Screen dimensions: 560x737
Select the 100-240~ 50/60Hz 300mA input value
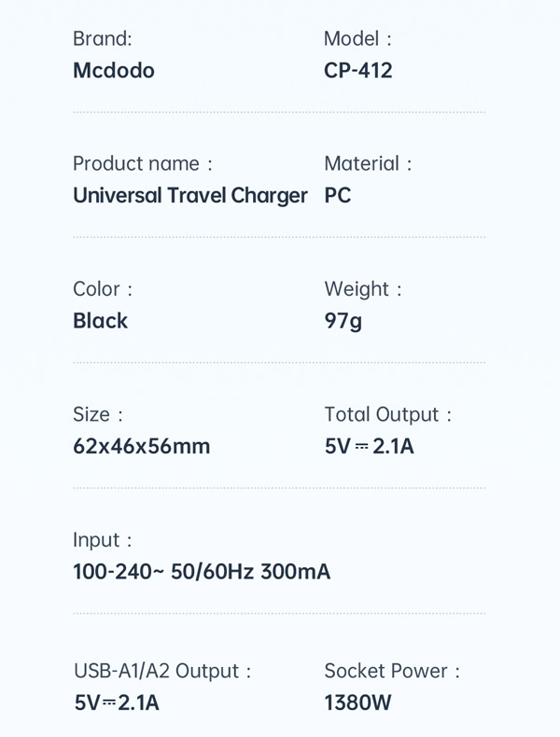pyautogui.click(x=202, y=570)
